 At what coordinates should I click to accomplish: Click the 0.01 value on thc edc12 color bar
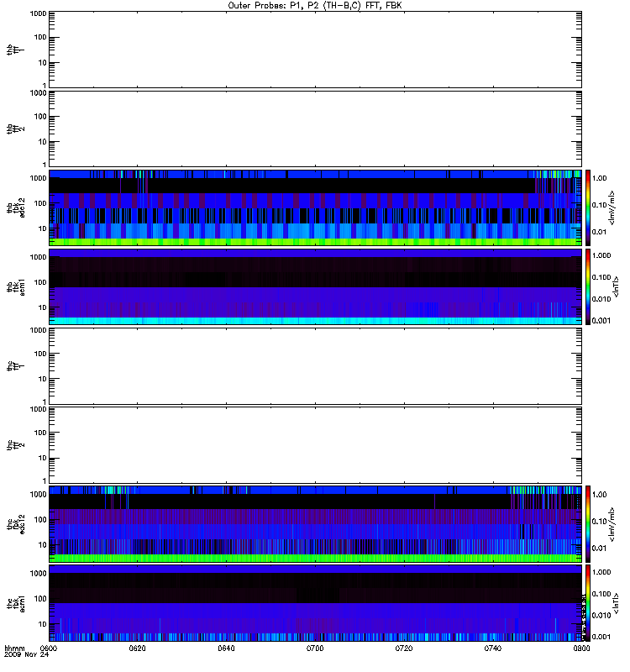click(599, 549)
